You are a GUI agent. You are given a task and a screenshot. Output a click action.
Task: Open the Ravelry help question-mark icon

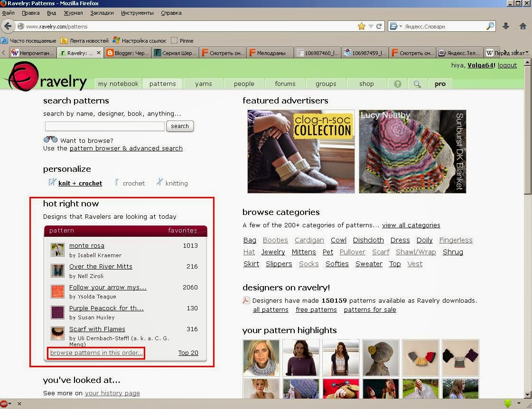click(x=397, y=84)
